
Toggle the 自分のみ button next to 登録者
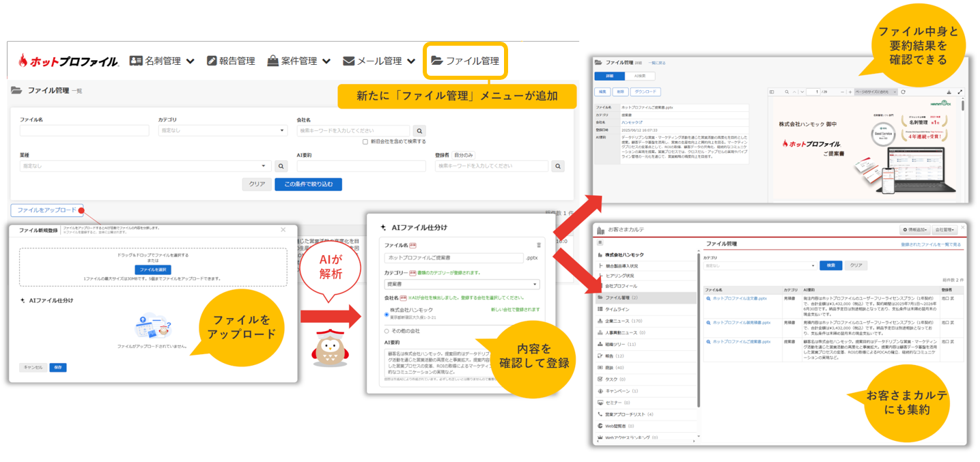coord(464,155)
